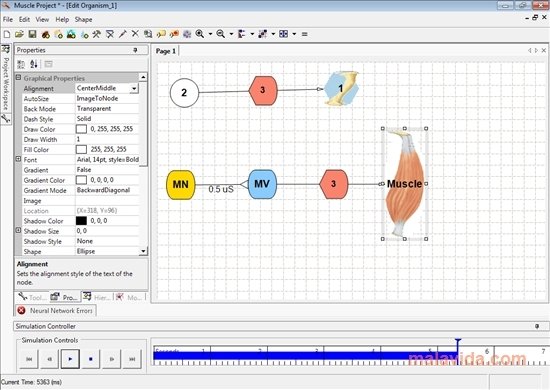The image size is (550, 390).
Task: Click the step forward simulation button
Action: (112, 359)
